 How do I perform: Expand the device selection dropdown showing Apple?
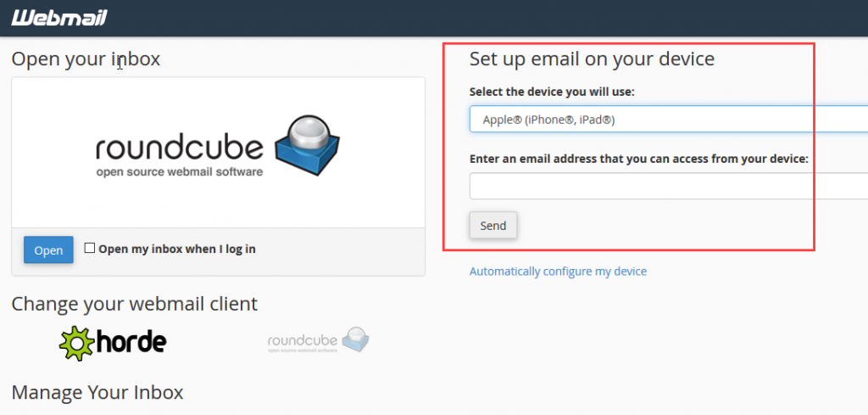tap(668, 120)
